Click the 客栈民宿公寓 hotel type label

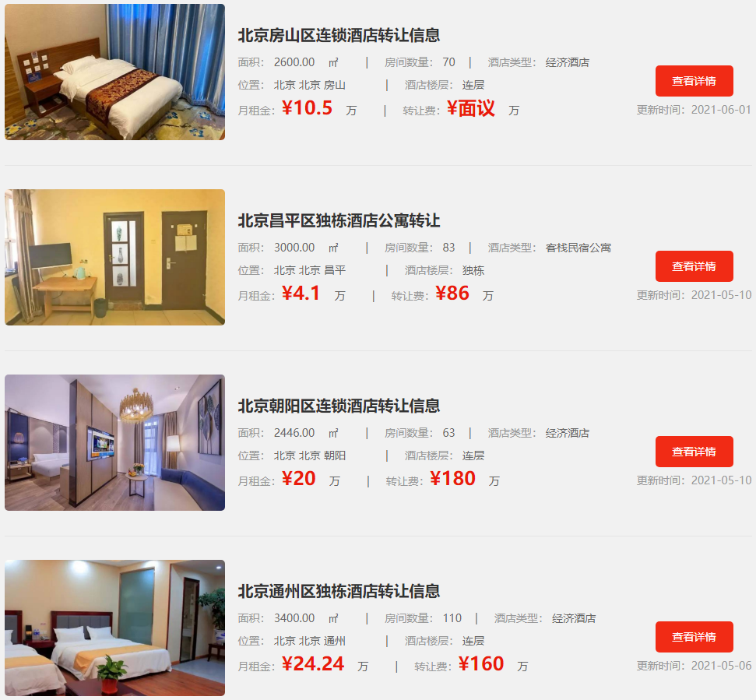point(578,248)
